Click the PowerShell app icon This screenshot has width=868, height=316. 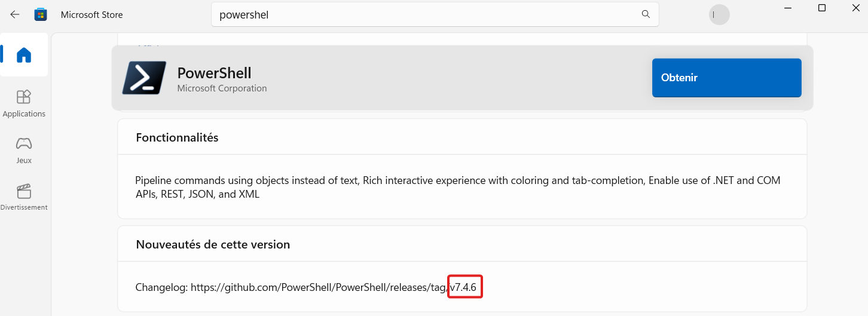pos(144,78)
